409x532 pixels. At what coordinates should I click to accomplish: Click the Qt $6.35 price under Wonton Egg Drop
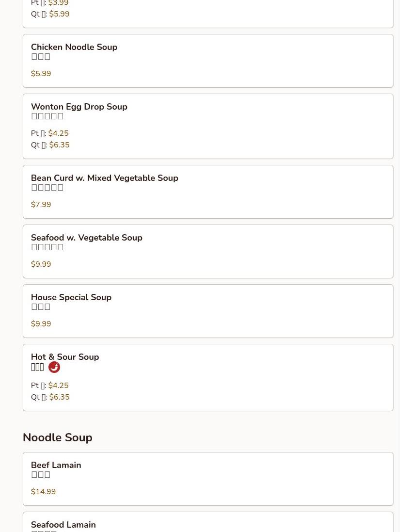click(x=59, y=145)
